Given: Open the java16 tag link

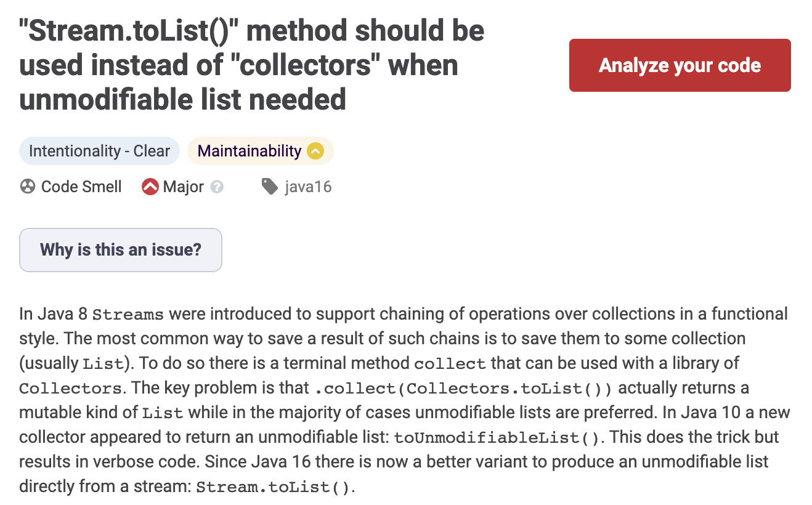Looking at the screenshot, I should pos(308,187).
